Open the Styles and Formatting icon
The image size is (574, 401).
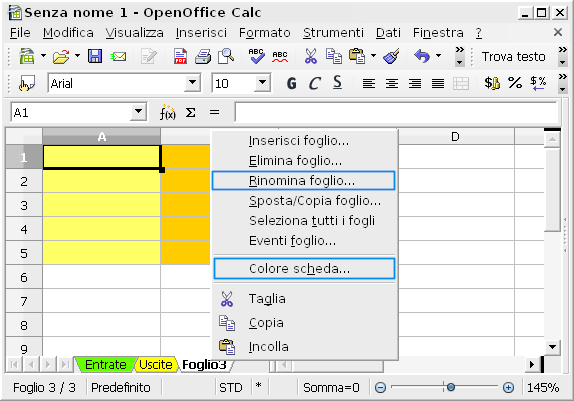(x=27, y=83)
